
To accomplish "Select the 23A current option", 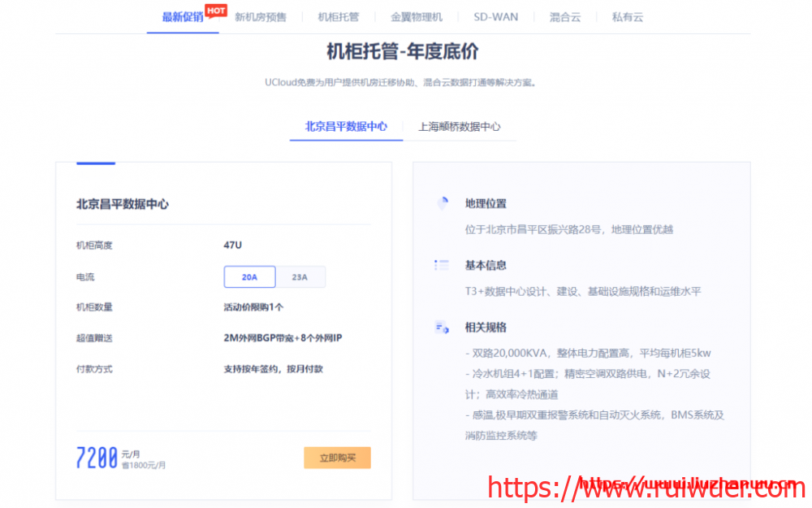I will tap(300, 277).
